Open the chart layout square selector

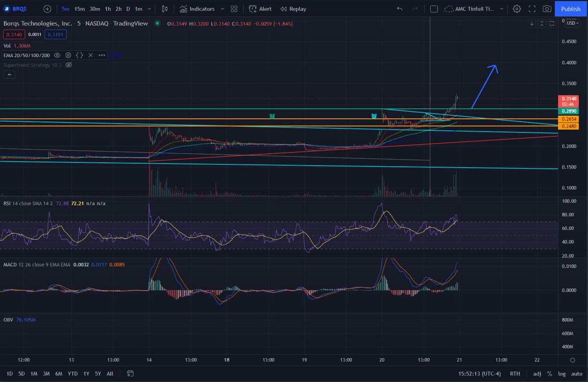tap(434, 9)
